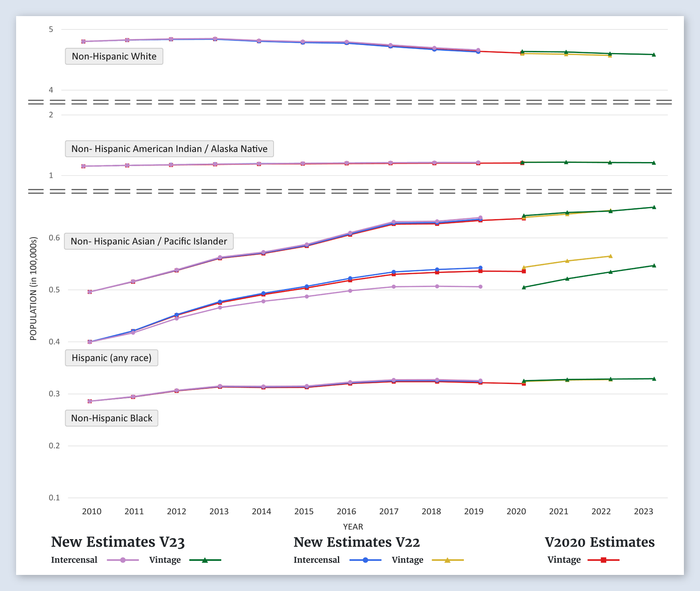
Task: Click Hispanic purple intercensal point at 2019
Action: pyautogui.click(x=480, y=287)
